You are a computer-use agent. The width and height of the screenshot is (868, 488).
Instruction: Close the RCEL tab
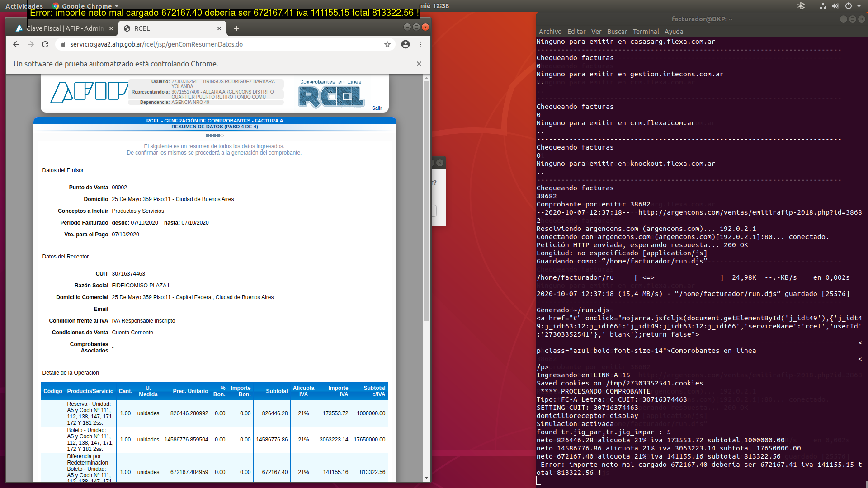click(x=219, y=28)
